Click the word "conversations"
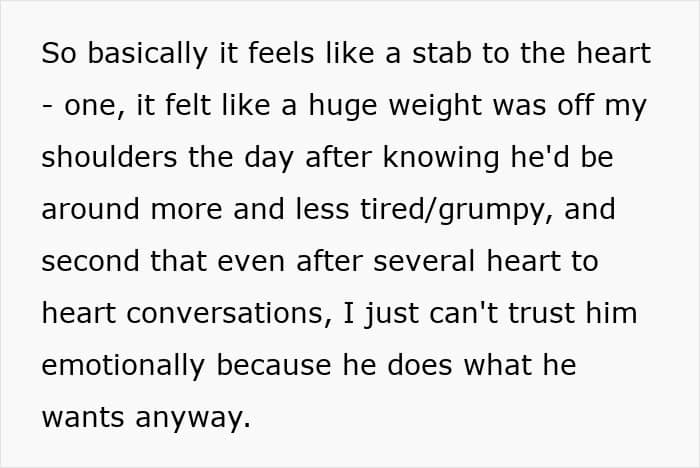 tap(204, 314)
